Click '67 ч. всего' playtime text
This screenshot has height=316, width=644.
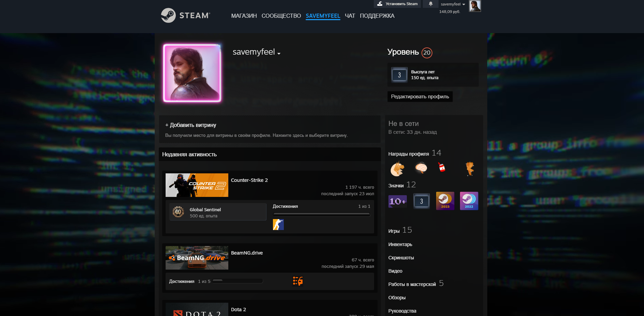tap(363, 260)
